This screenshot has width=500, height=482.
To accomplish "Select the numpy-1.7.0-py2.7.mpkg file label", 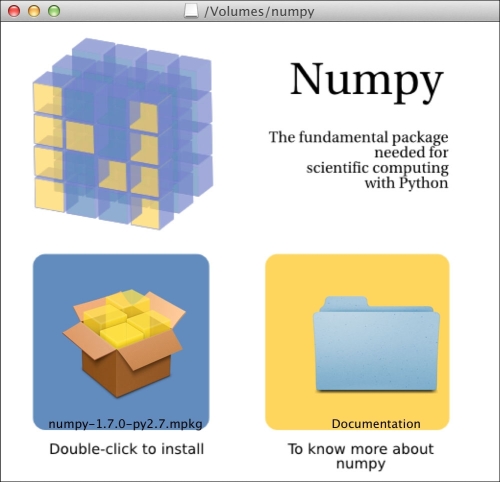I will (x=125, y=424).
